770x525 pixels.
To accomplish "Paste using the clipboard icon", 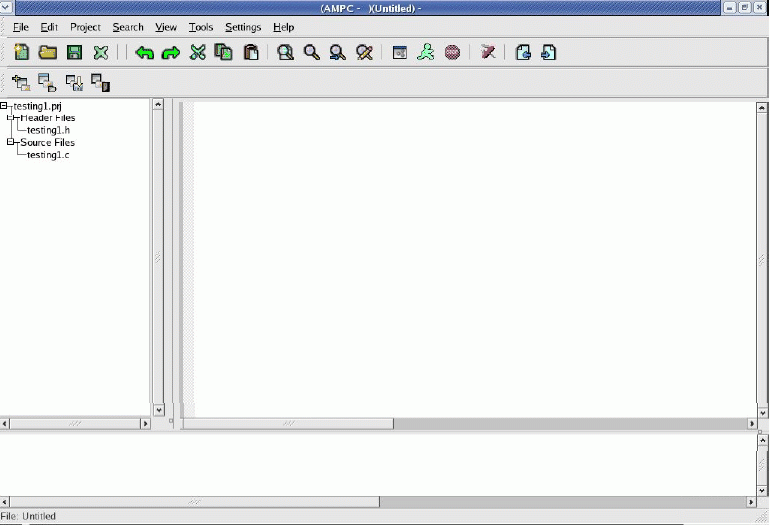I will click(251, 52).
